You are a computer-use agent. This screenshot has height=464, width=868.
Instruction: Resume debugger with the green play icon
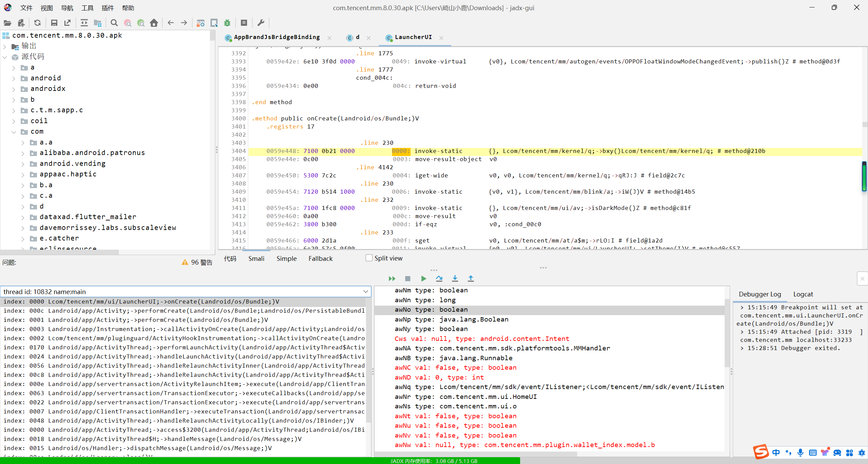[423, 278]
